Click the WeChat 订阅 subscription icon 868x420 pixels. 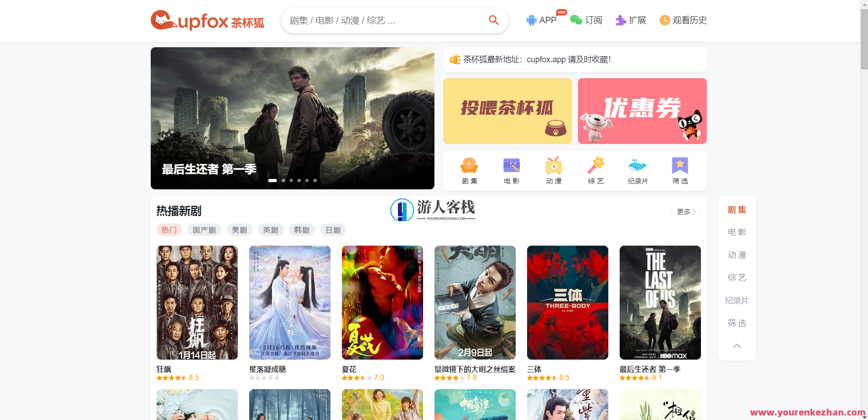(x=576, y=20)
